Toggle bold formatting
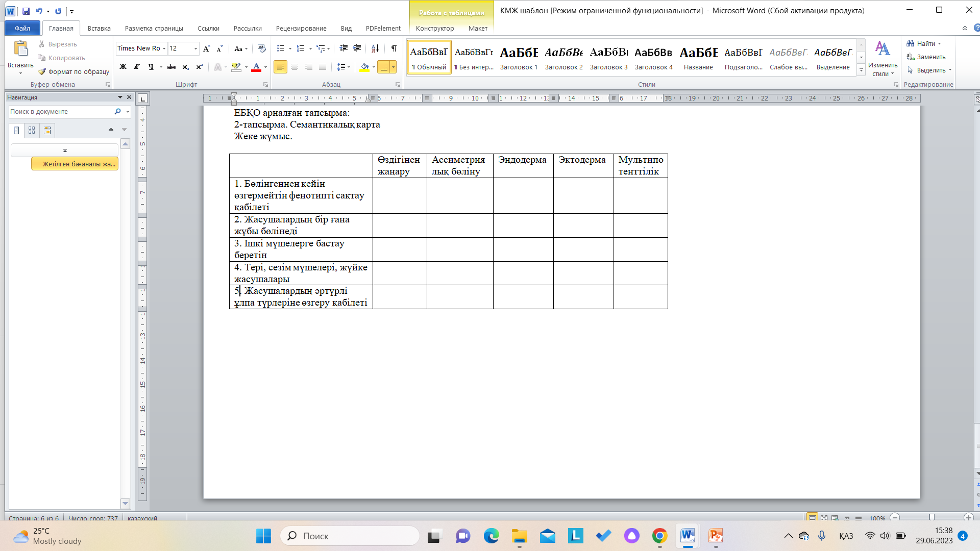Image resolution: width=980 pixels, height=551 pixels. pos(123,67)
